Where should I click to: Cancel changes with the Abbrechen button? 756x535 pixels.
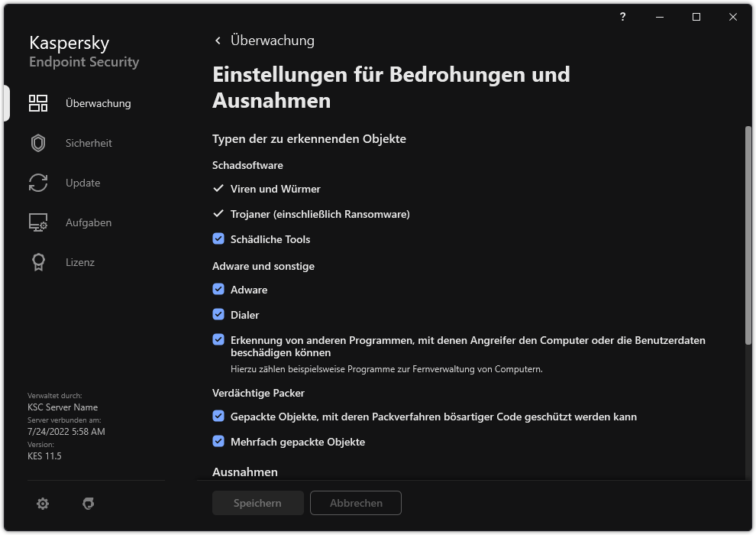pyautogui.click(x=355, y=503)
